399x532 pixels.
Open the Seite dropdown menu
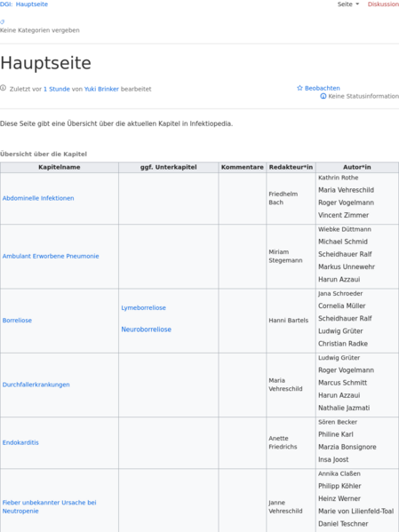click(348, 4)
